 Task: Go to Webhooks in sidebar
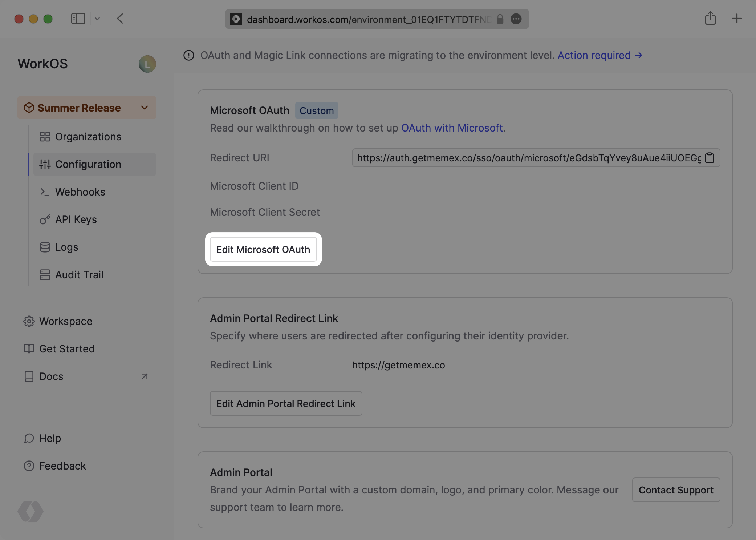[80, 192]
